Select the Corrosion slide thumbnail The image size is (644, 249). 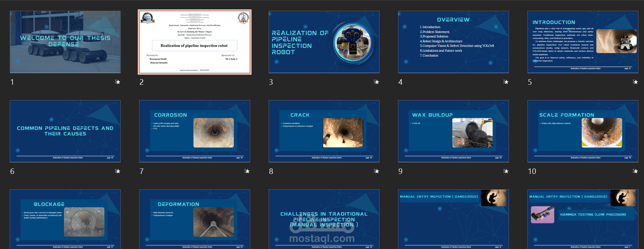point(195,131)
